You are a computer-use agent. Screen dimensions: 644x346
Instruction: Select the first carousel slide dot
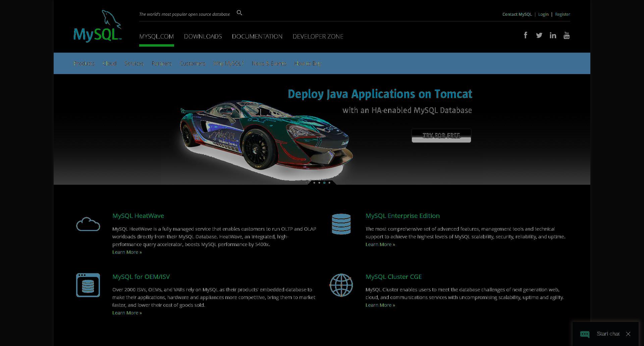pos(314,183)
